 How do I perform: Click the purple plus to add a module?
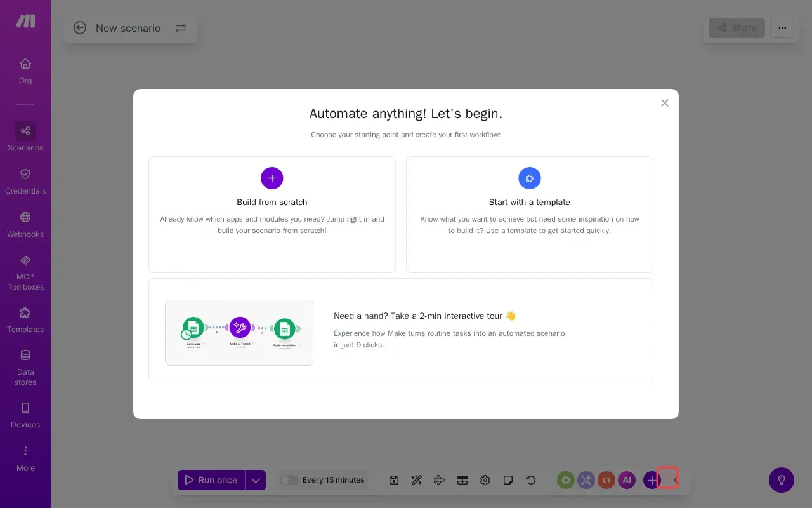(652, 480)
